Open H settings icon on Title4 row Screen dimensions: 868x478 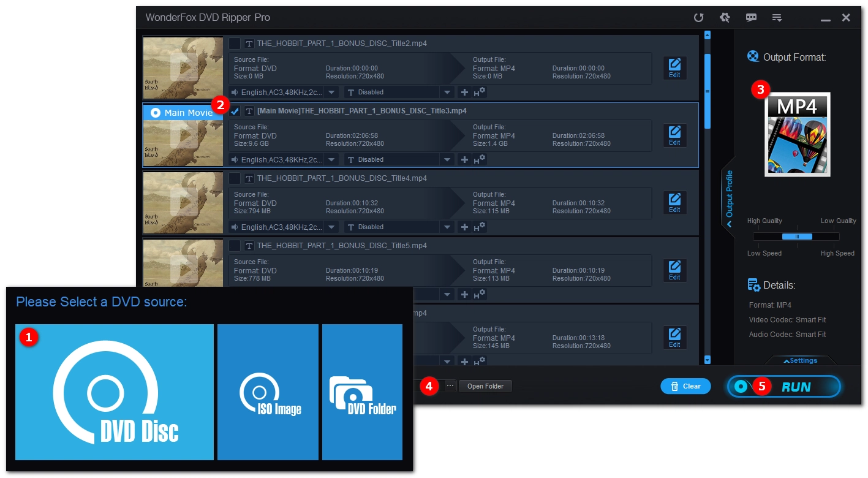coord(480,227)
